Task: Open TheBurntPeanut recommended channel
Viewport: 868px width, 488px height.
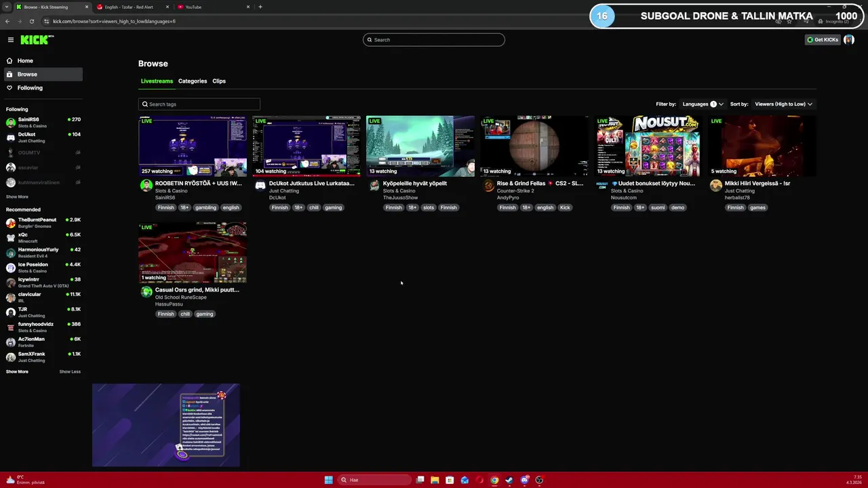Action: click(43, 223)
